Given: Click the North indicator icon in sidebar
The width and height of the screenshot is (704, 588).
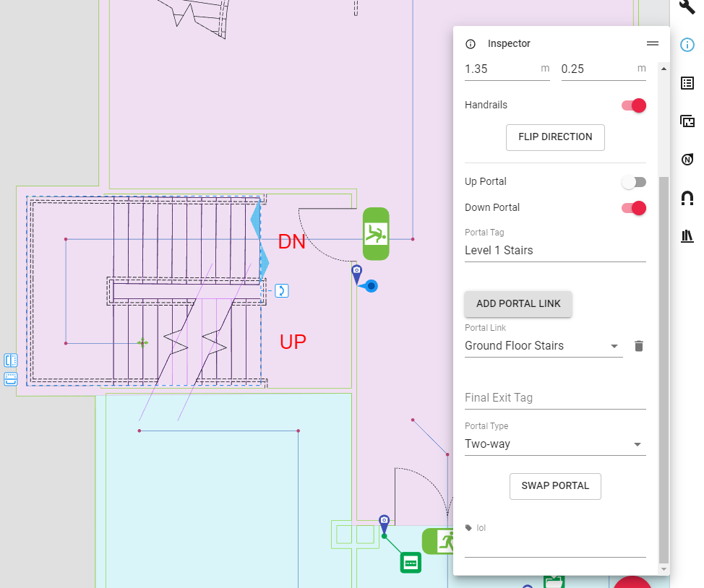Looking at the screenshot, I should (686, 159).
